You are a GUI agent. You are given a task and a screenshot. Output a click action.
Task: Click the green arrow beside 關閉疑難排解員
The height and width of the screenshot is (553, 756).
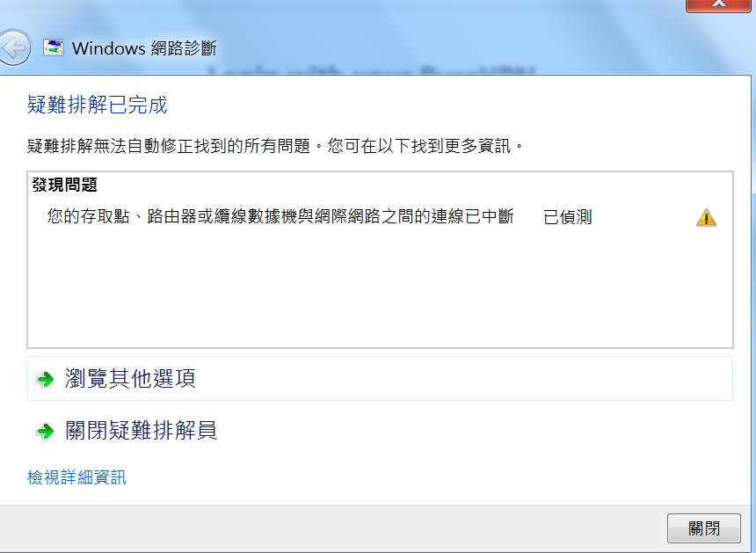[x=46, y=431]
